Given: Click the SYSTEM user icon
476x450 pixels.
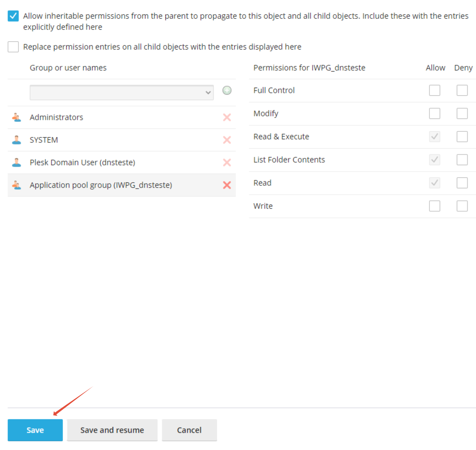Looking at the screenshot, I should (x=16, y=140).
